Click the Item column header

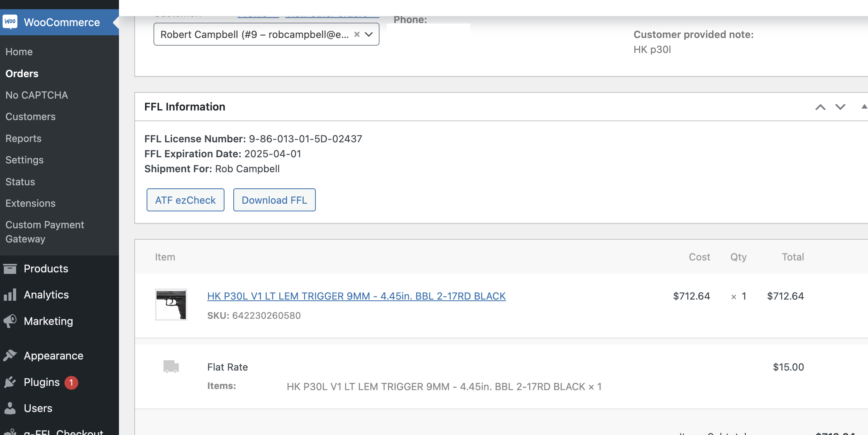[165, 257]
